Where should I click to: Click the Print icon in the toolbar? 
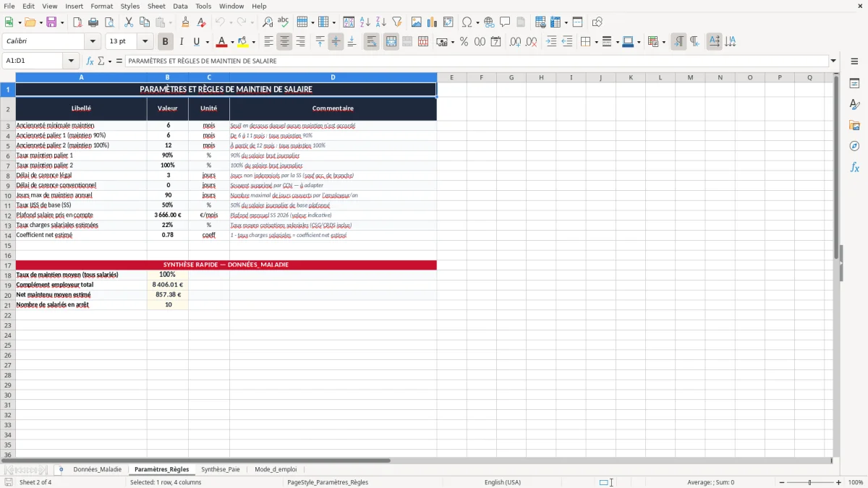coord(93,22)
